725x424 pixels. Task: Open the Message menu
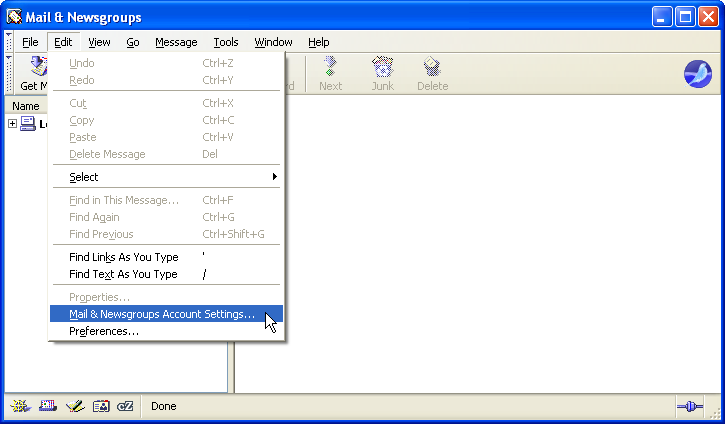(176, 42)
